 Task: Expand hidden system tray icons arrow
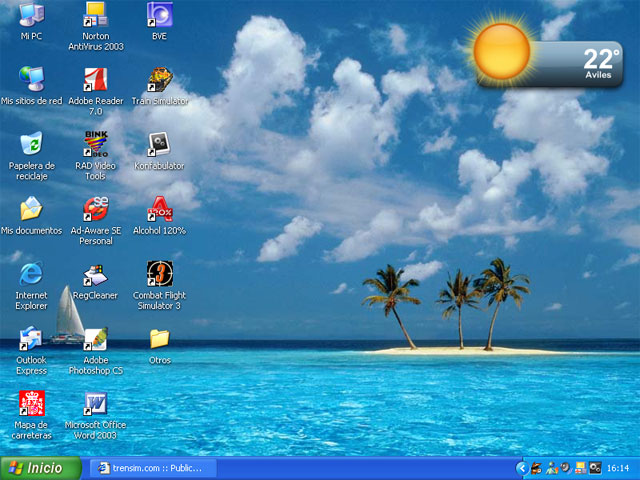[x=521, y=468]
